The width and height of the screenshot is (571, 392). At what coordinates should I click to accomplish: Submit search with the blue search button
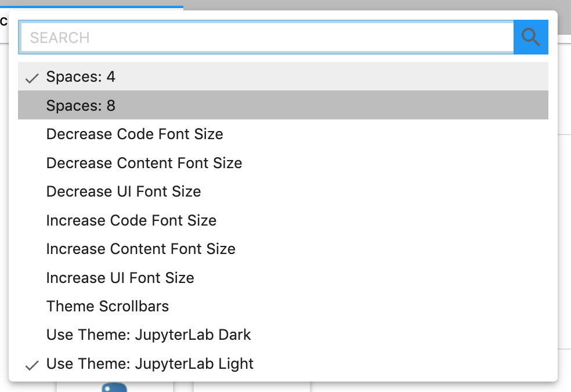pyautogui.click(x=530, y=37)
